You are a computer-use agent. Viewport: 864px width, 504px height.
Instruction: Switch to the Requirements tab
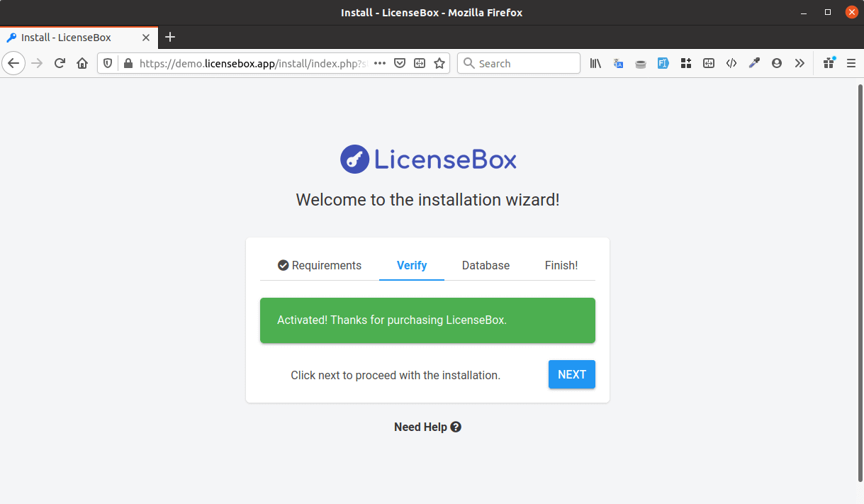(320, 265)
